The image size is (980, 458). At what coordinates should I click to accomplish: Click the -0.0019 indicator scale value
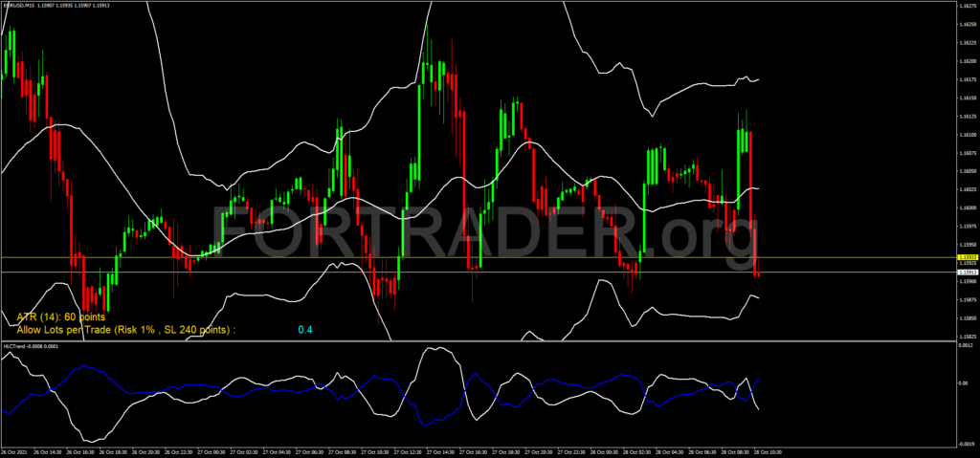pos(966,445)
